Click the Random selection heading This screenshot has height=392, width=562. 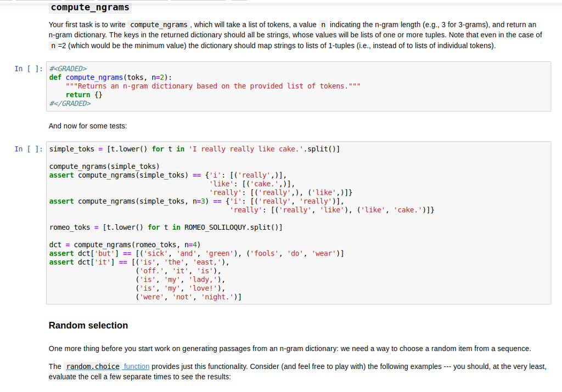88,325
